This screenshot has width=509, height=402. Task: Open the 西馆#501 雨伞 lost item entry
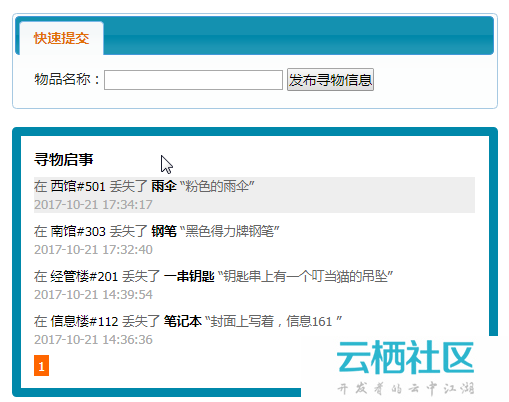click(x=254, y=195)
